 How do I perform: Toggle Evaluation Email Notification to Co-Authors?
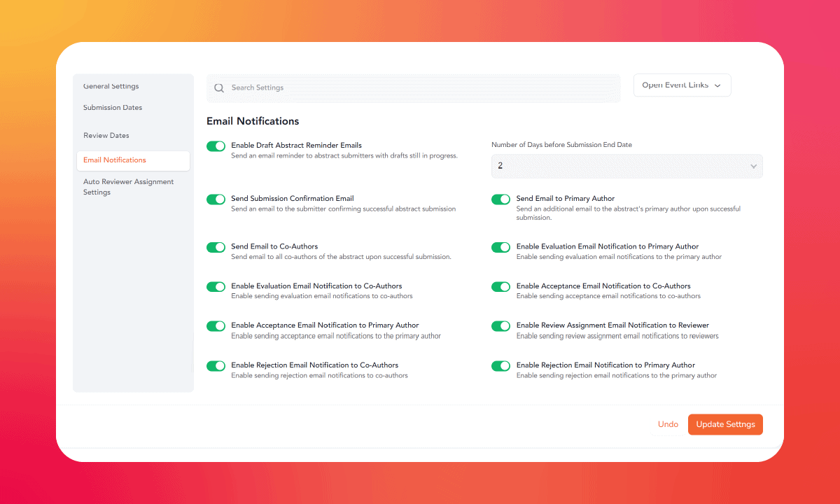tap(216, 286)
